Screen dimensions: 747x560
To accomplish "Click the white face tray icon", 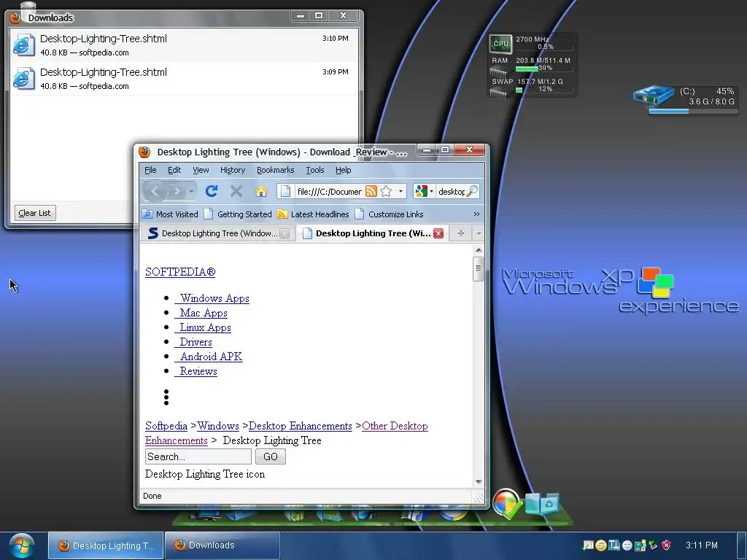I will (x=627, y=545).
